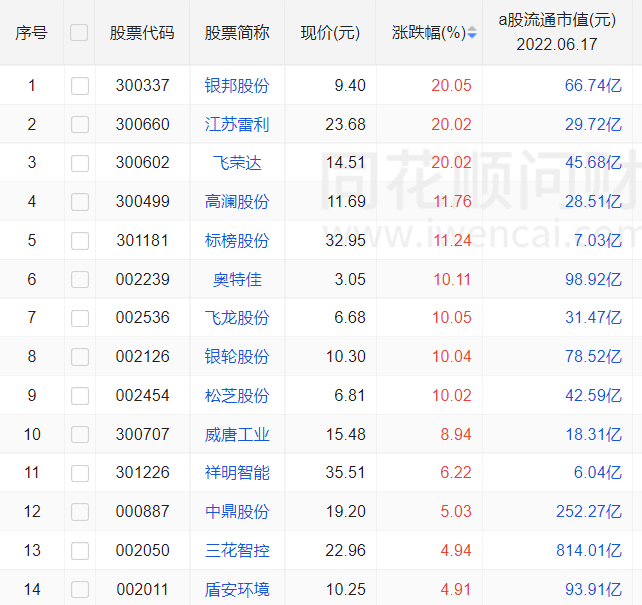Open market cap value 29.72亿
This screenshot has width=642, height=605.
coord(593,124)
